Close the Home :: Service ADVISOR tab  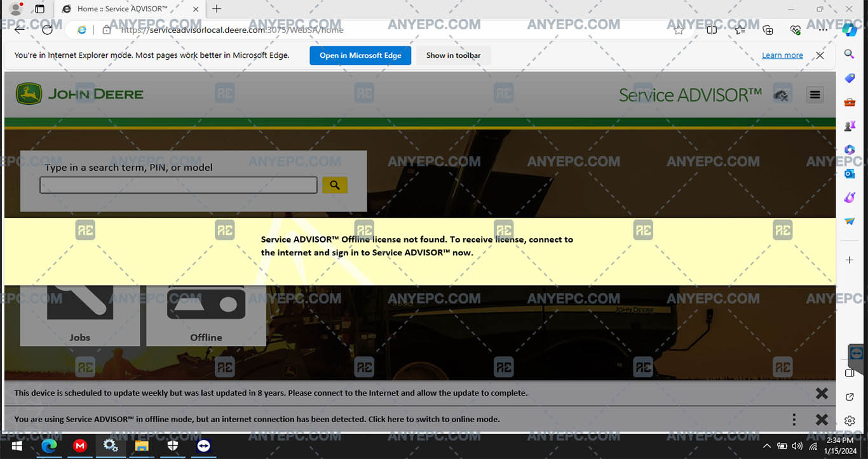(x=195, y=9)
